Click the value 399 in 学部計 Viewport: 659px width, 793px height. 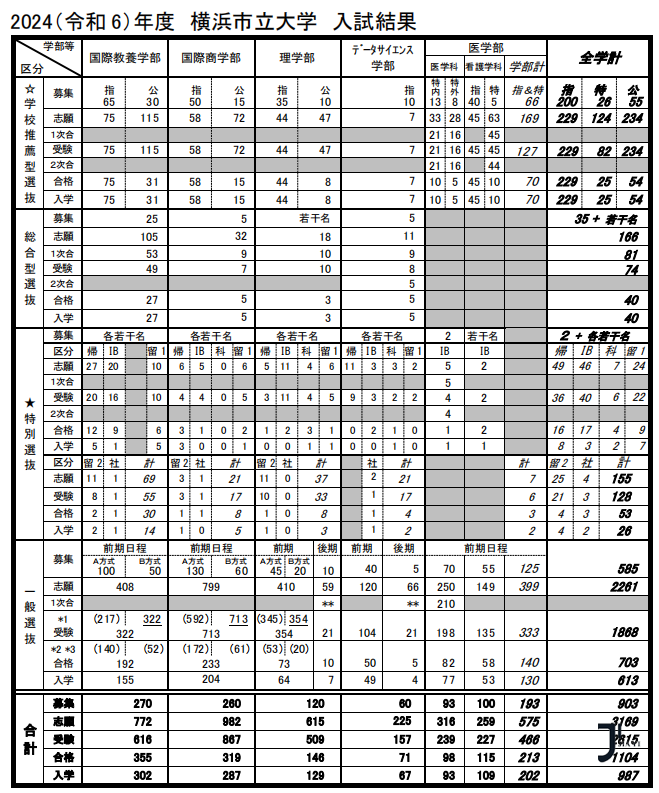click(x=529, y=587)
